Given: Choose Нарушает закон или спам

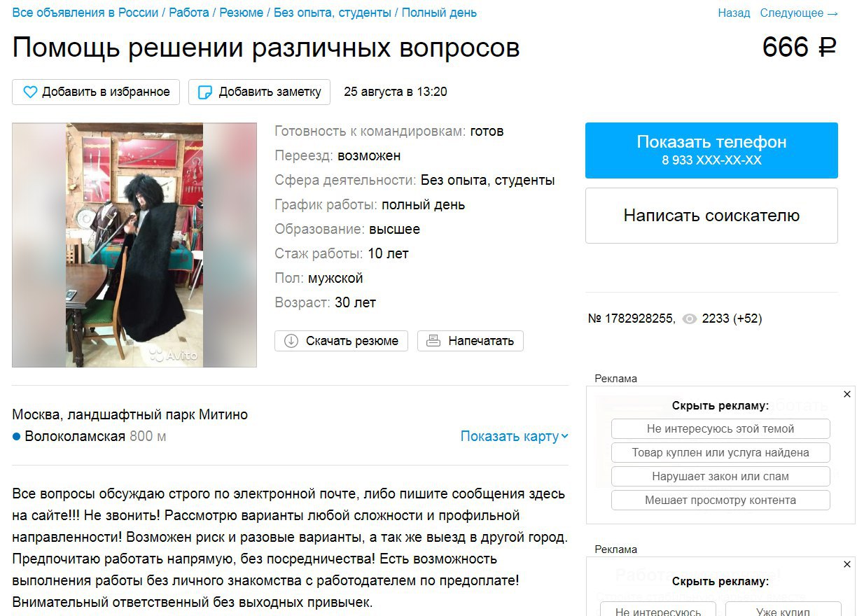Looking at the screenshot, I should pyautogui.click(x=720, y=477).
